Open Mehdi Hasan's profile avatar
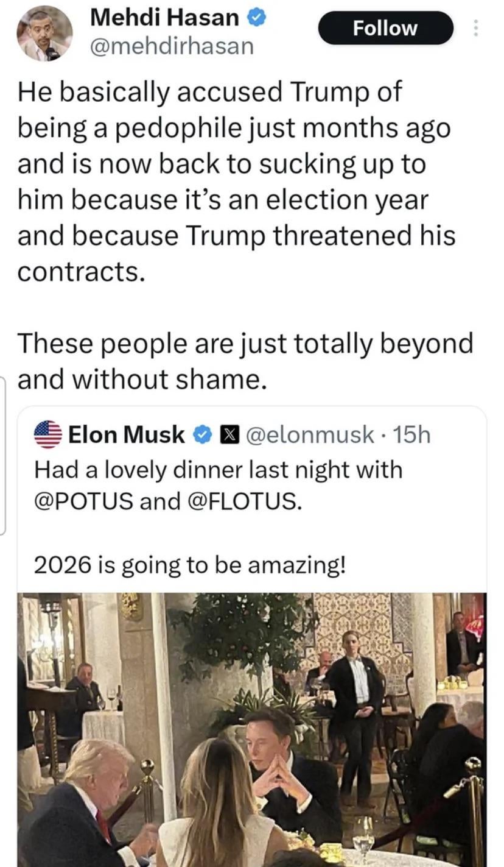Image resolution: width=504 pixels, height=867 pixels. pyautogui.click(x=44, y=34)
